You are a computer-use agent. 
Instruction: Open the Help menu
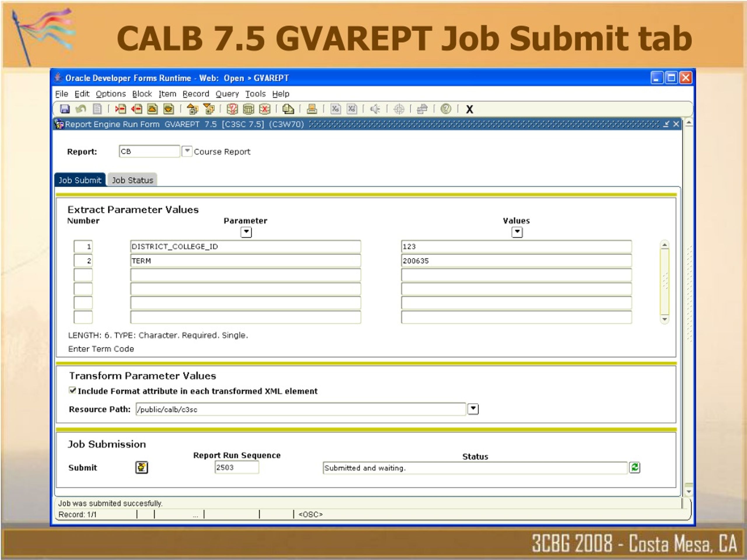pyautogui.click(x=281, y=94)
